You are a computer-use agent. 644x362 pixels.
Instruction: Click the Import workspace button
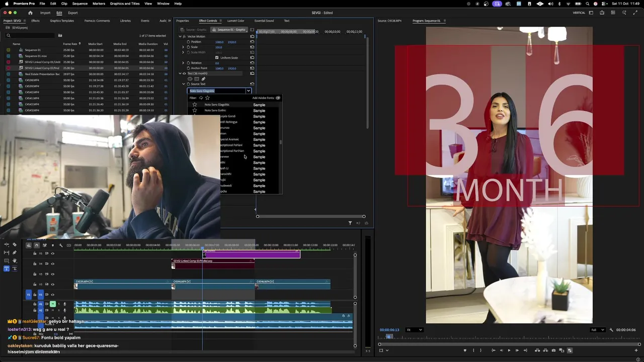pyautogui.click(x=45, y=13)
